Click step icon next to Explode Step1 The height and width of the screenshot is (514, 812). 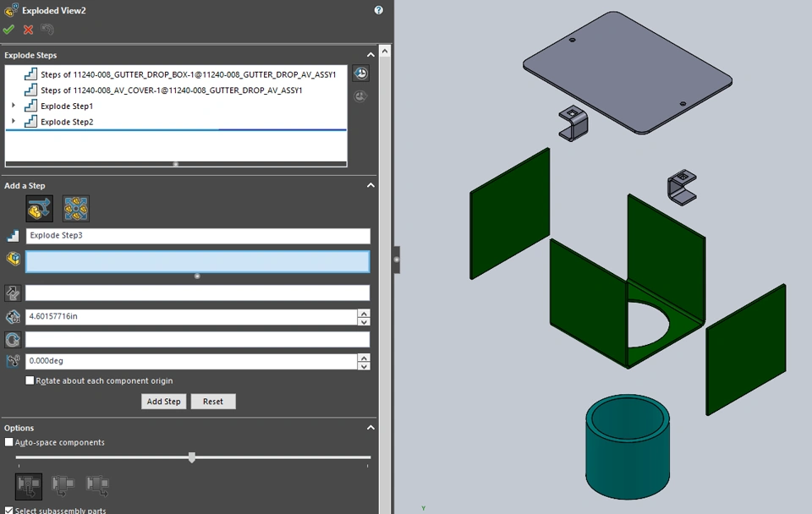tap(31, 106)
